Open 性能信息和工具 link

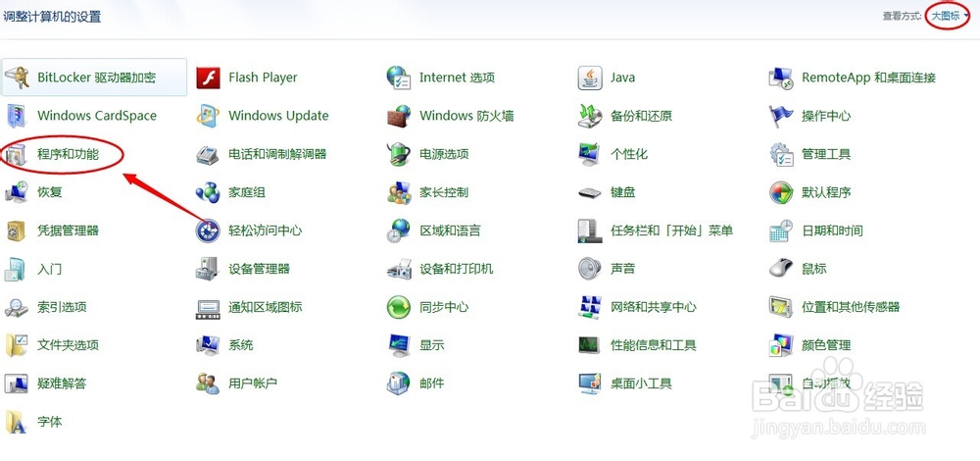(654, 345)
